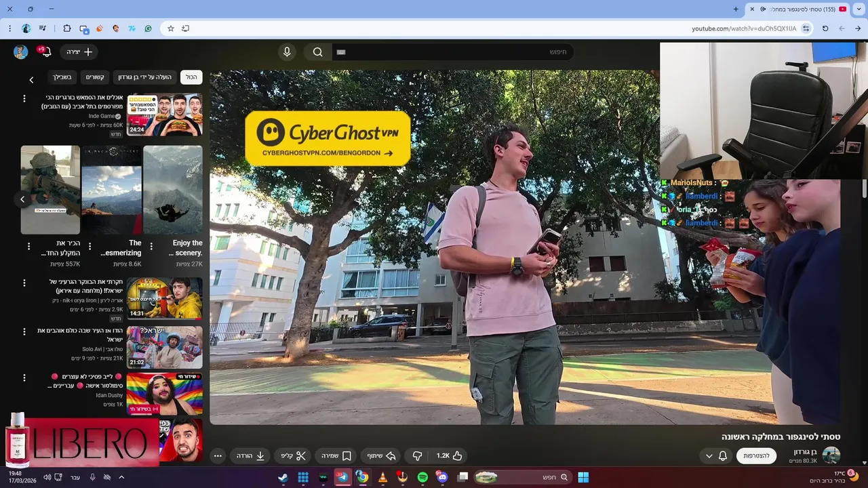Open the Ben Gordon channel avatar
This screenshot has width=868, height=488.
[831, 455]
